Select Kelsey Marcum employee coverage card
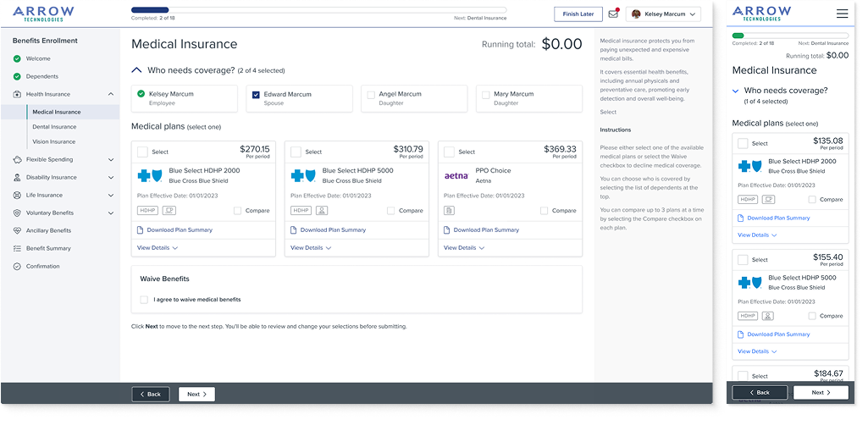This screenshot has height=431, width=868. [185, 98]
